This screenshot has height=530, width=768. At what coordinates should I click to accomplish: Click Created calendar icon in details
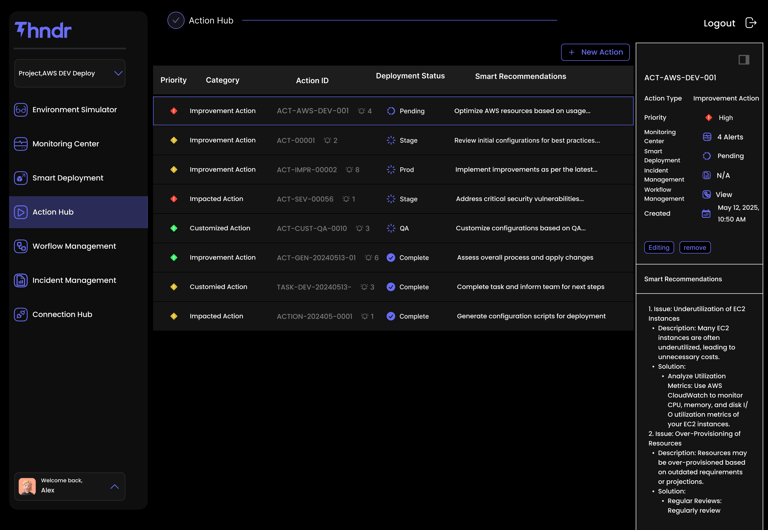tap(706, 214)
